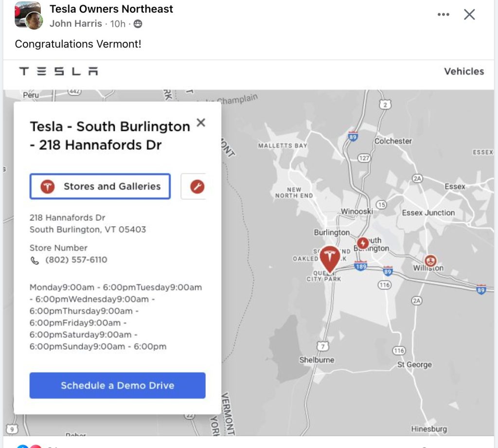The height and width of the screenshot is (448, 498).
Task: Visit John Harris's profile
Action: click(76, 23)
